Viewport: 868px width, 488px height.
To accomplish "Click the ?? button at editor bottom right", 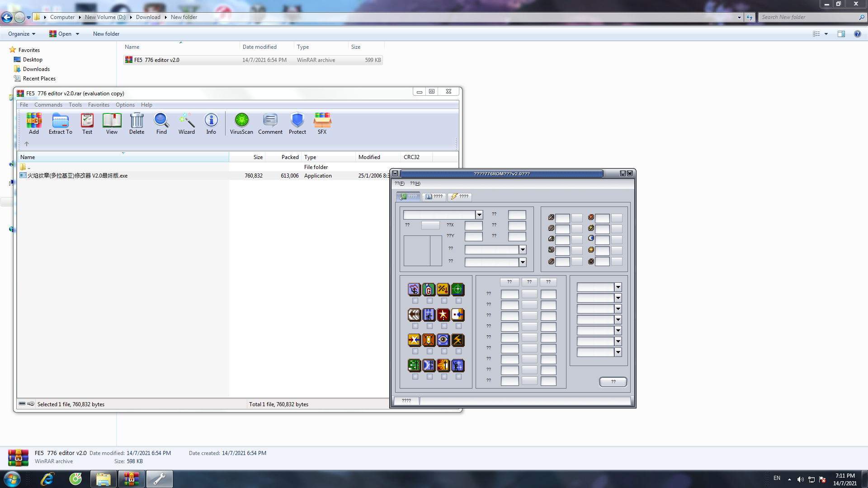I will coord(613,382).
